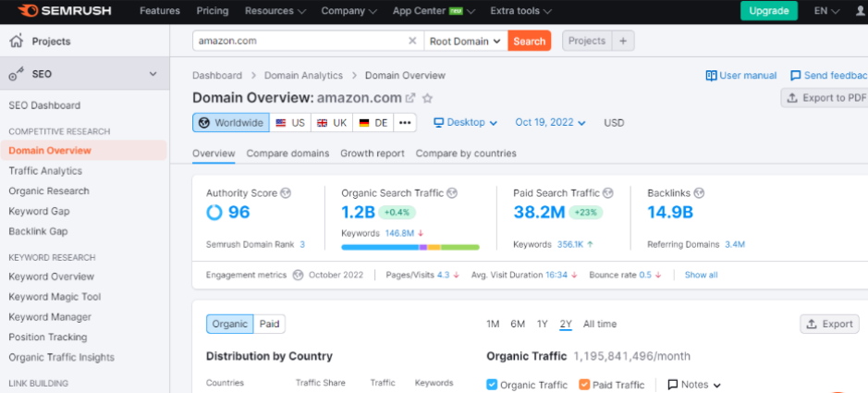Click the Send feedback chat icon

click(x=796, y=75)
